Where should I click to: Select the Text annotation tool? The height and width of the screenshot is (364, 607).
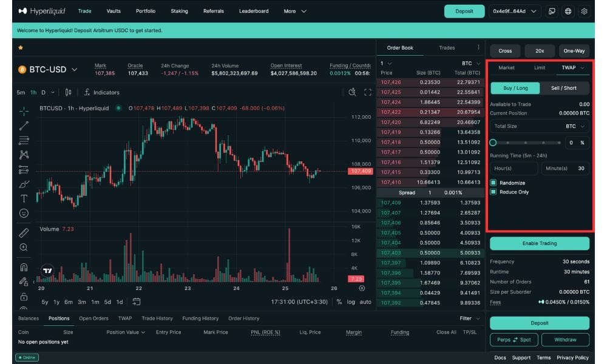(24, 198)
